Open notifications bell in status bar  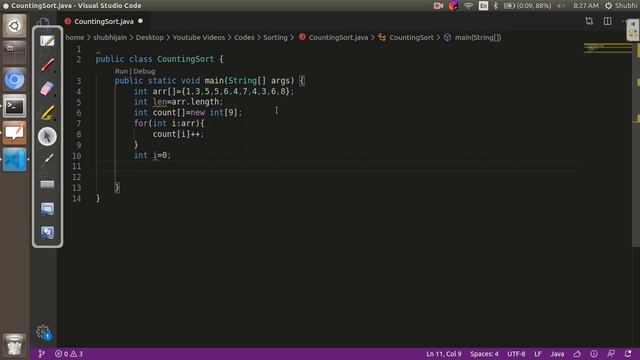pos(628,354)
